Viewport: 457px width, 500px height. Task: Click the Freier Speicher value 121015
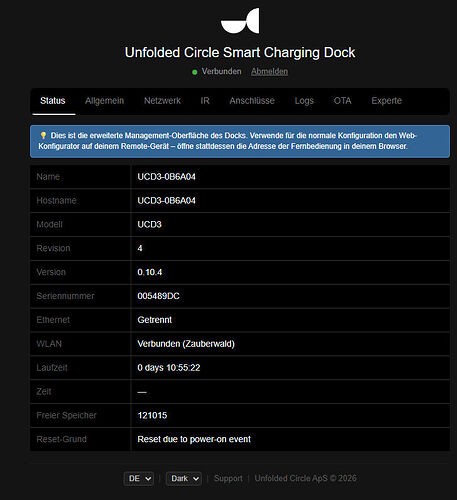pyautogui.click(x=152, y=415)
